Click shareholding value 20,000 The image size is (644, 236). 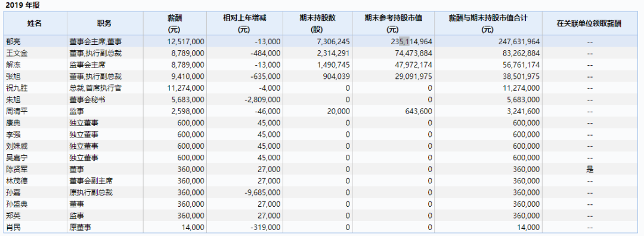click(339, 111)
